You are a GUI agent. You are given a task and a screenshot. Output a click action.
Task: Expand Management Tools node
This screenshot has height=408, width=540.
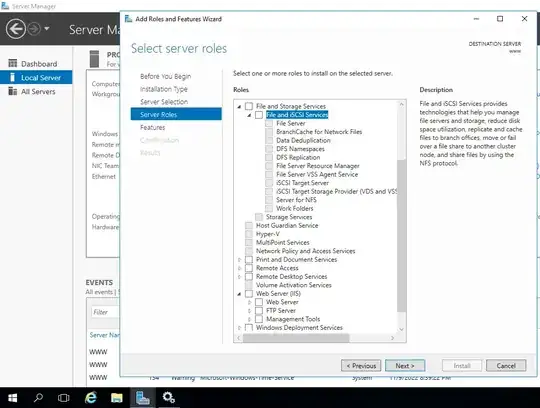(250, 319)
